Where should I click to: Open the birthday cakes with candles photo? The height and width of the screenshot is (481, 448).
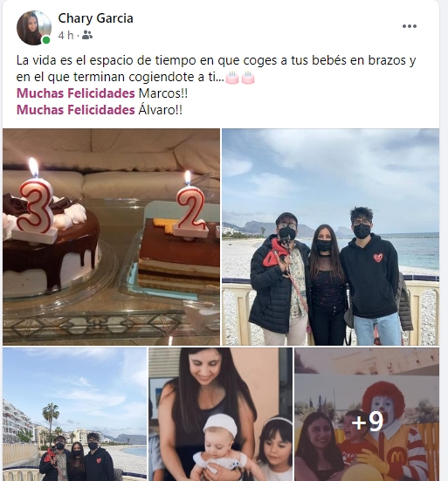pyautogui.click(x=112, y=237)
